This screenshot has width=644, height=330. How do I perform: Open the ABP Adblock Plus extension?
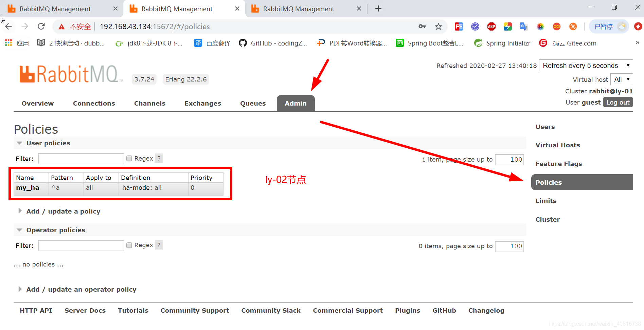point(491,26)
